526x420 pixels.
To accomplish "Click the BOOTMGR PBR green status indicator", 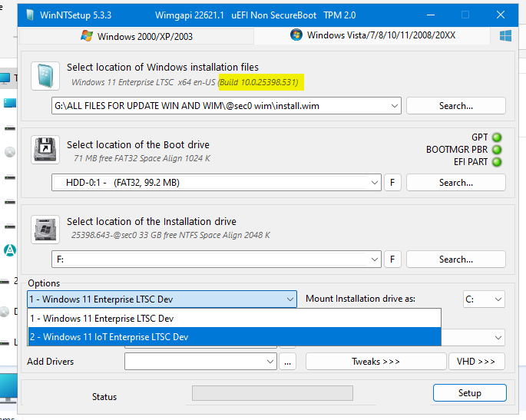I will (x=497, y=150).
